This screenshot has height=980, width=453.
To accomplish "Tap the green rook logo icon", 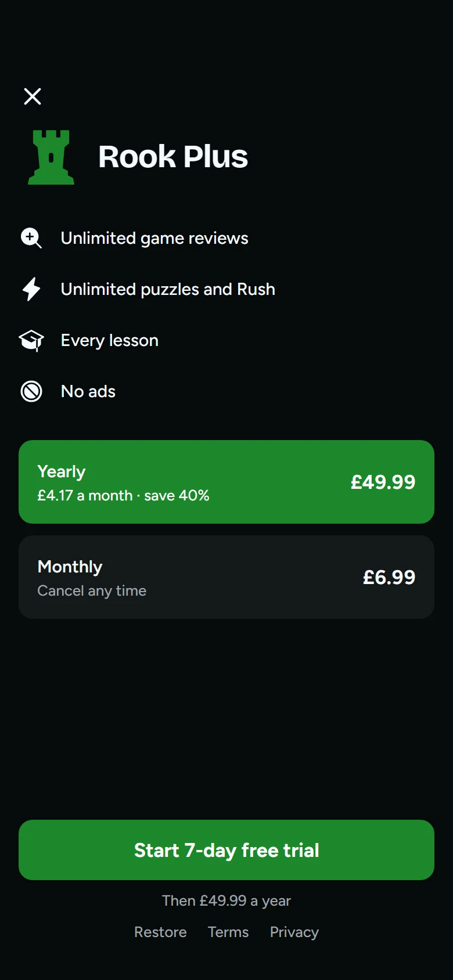I will click(51, 157).
